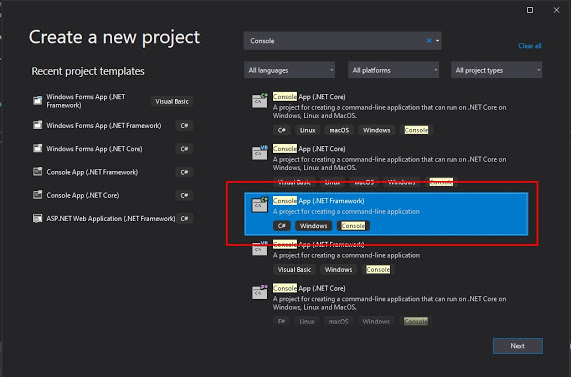Open recent Console App (.NET Framework) template
The image size is (571, 377).
(92, 172)
